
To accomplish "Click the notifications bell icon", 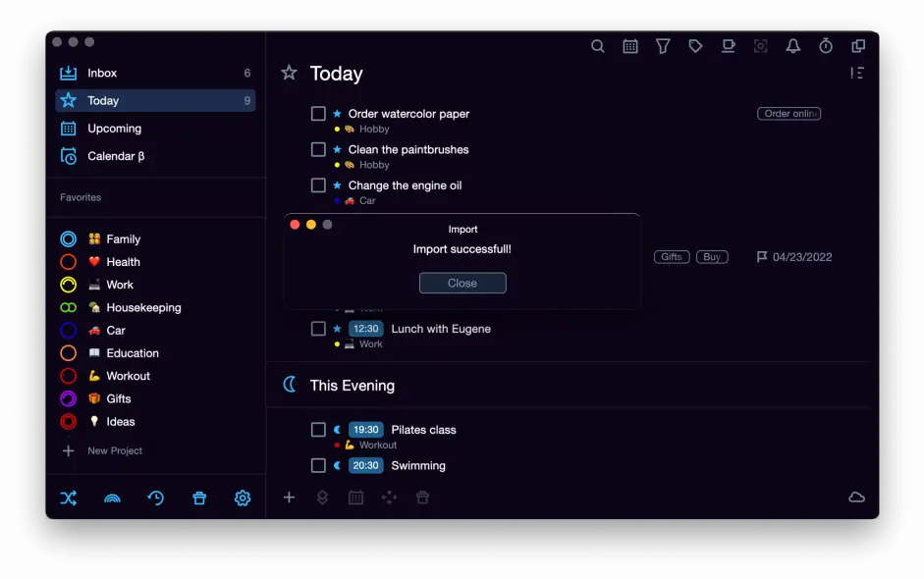I will (x=792, y=46).
